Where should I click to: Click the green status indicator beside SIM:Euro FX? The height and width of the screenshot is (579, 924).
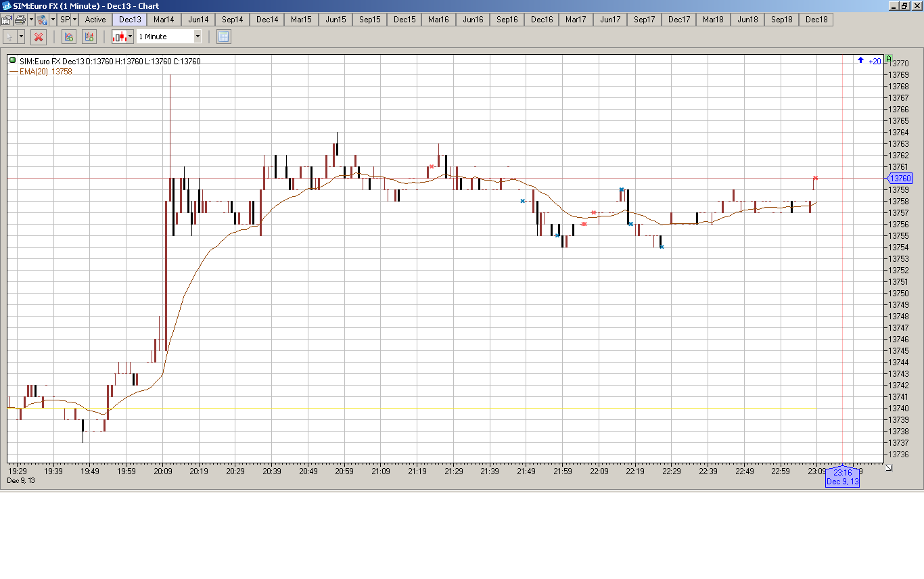pyautogui.click(x=13, y=61)
